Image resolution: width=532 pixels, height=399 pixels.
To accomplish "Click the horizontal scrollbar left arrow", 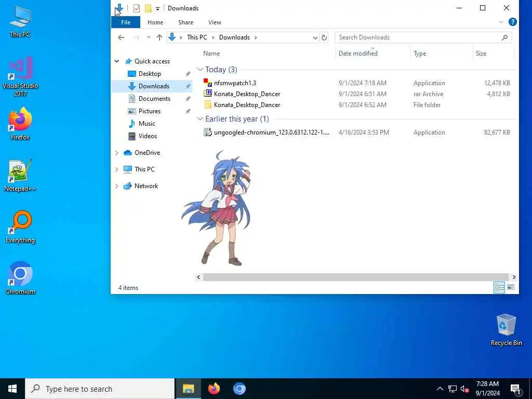I will tap(198, 277).
